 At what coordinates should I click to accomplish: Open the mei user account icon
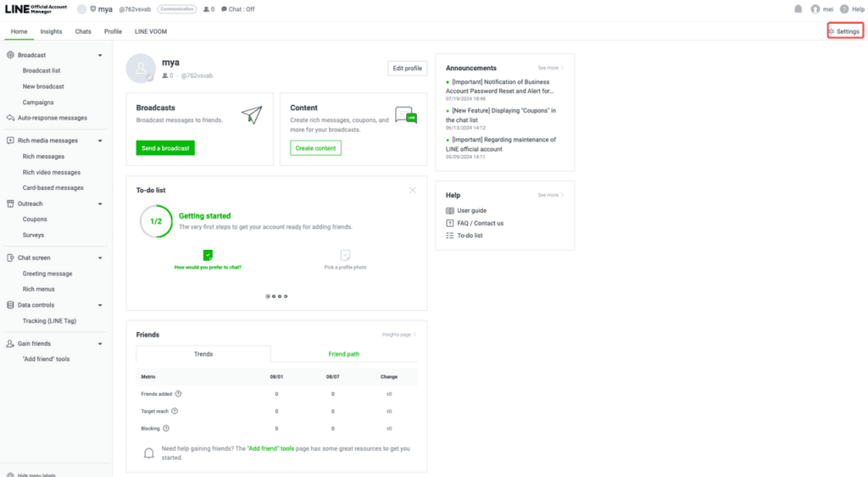(x=815, y=8)
